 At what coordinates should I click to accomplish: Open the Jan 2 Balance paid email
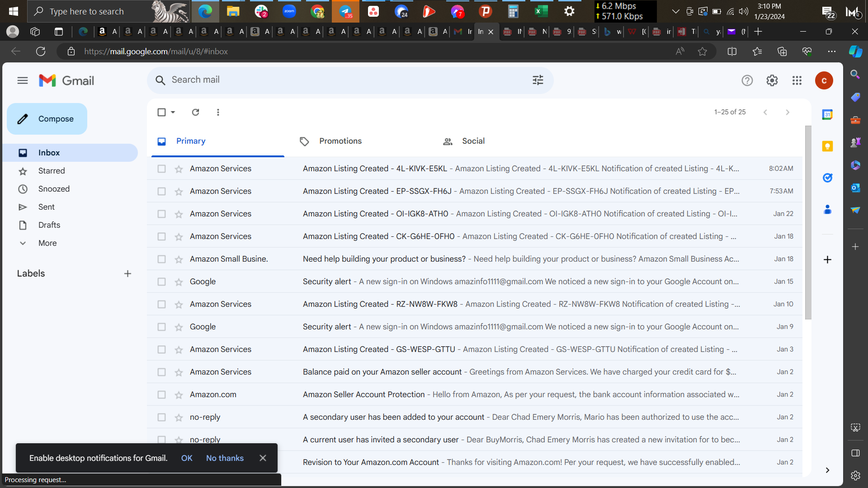(474, 372)
